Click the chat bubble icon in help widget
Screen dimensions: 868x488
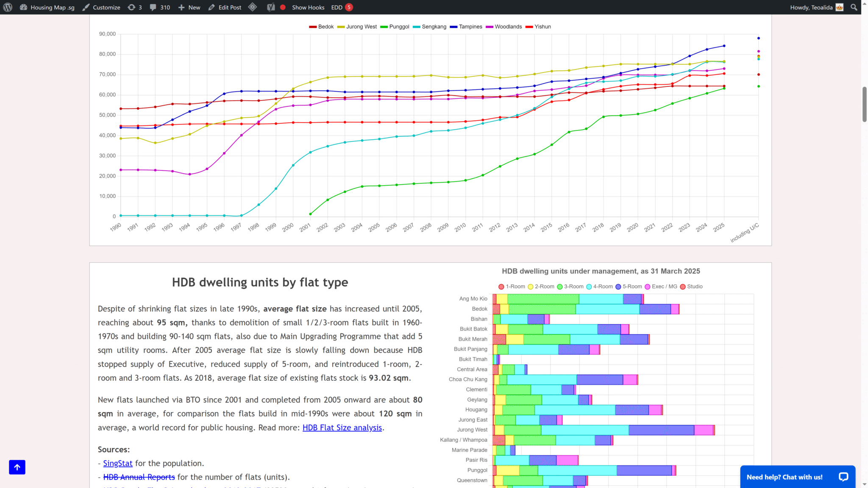pyautogui.click(x=843, y=477)
